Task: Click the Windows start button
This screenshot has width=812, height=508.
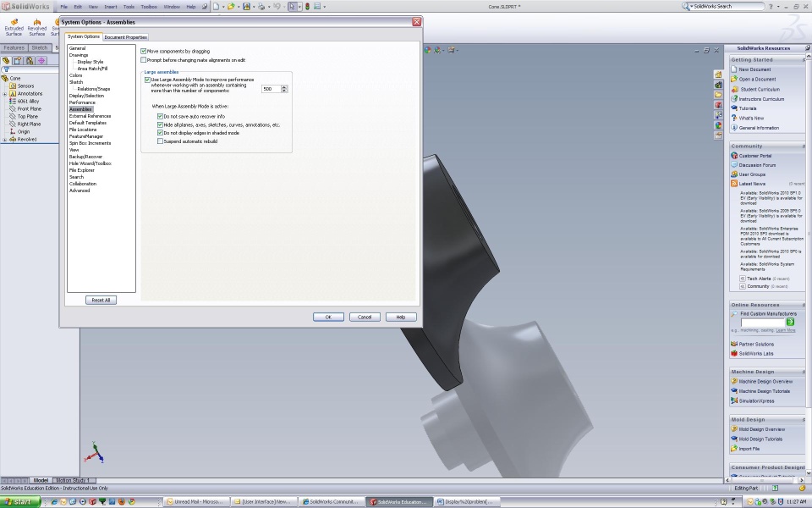Action: tap(20, 502)
